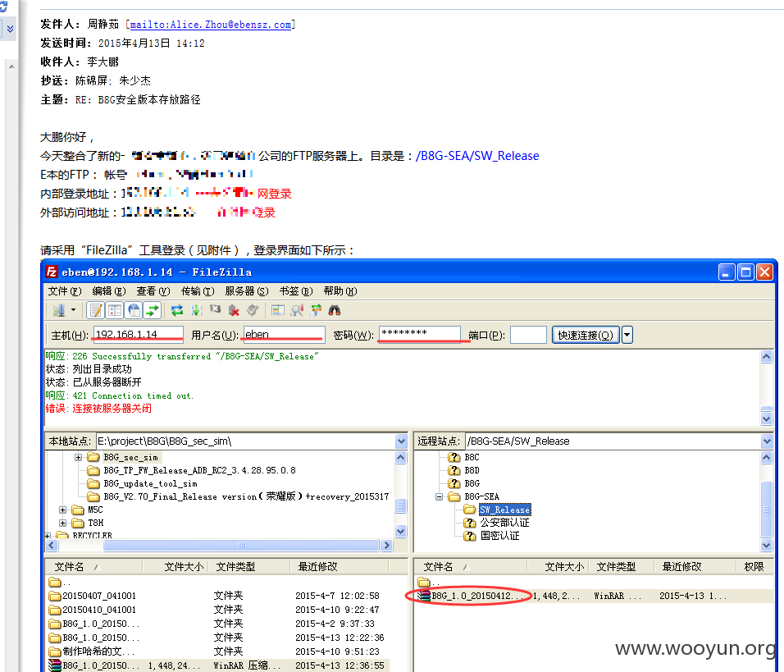784x672 pixels.
Task: Open quick connect history dropdown arrow
Action: coord(627,335)
